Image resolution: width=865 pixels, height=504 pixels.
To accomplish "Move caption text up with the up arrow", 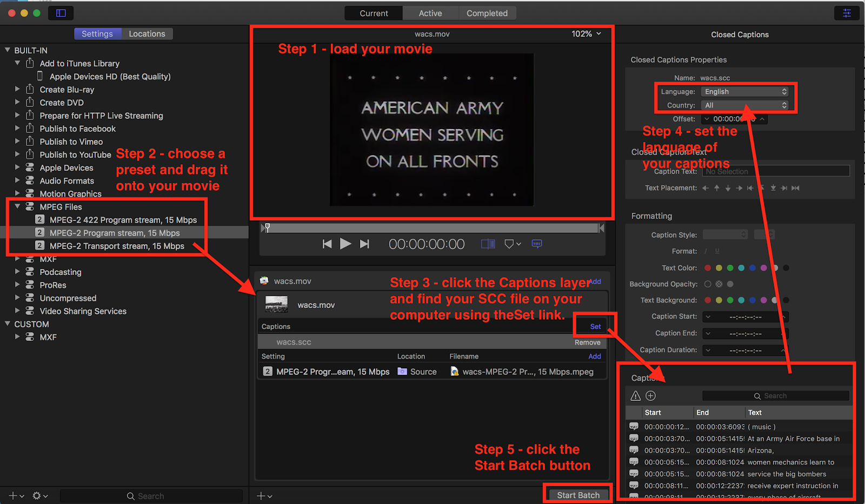I will [x=716, y=188].
